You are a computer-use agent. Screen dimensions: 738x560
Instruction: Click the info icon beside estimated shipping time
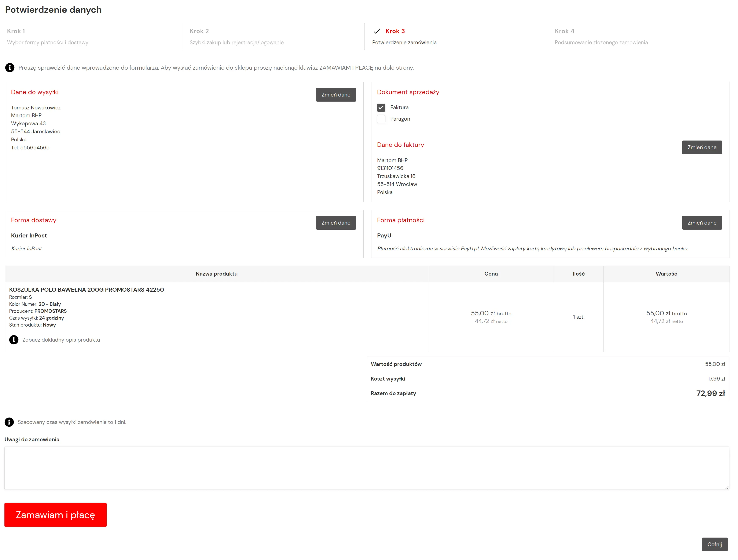pyautogui.click(x=9, y=422)
